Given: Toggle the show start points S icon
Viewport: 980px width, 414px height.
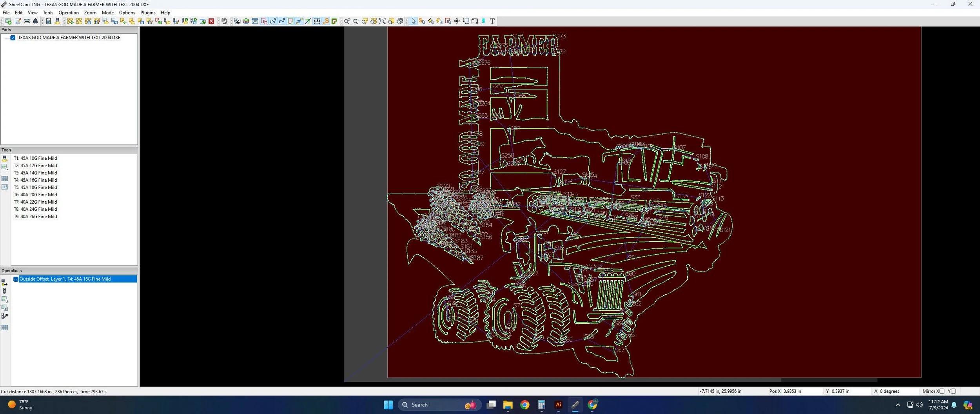Looking at the screenshot, I should 326,21.
